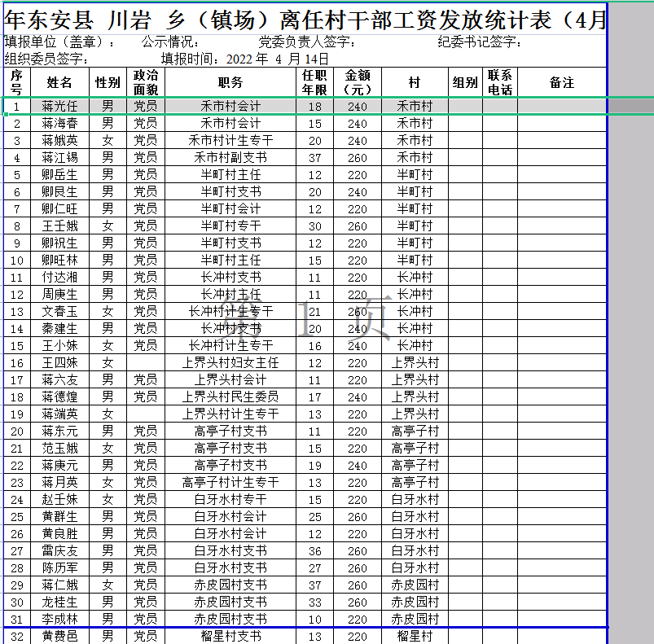This screenshot has height=644, width=654.
Task: Select position cell 上界头村妇女主任
Action: [x=230, y=362]
